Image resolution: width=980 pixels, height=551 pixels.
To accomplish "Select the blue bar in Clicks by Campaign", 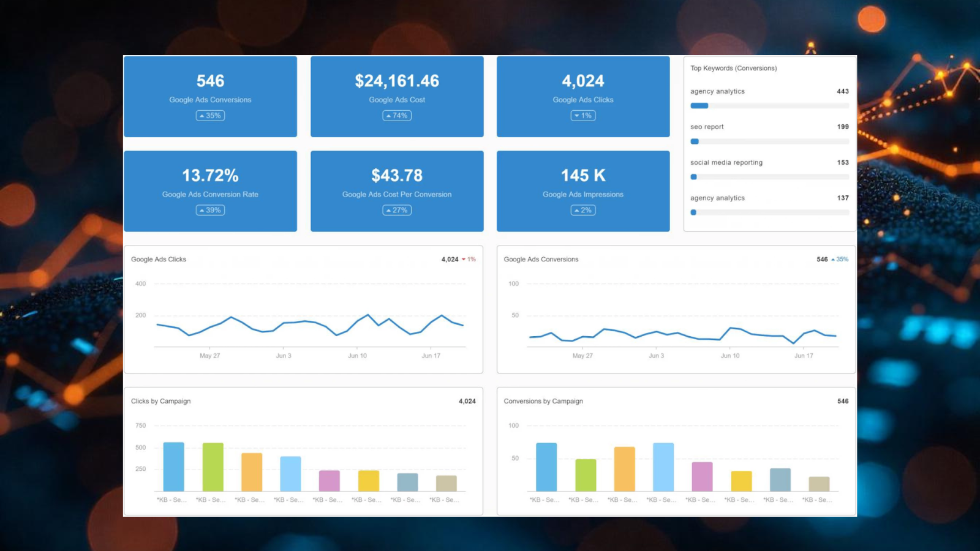I will [173, 467].
